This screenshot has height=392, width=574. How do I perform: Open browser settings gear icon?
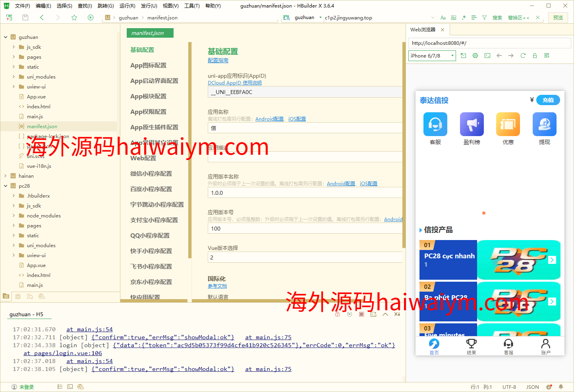pos(475,56)
